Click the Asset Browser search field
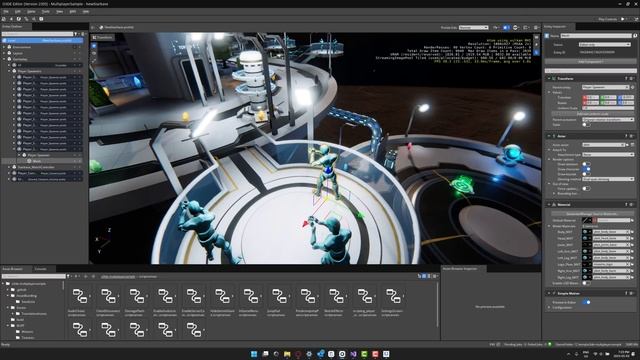 coord(33,276)
